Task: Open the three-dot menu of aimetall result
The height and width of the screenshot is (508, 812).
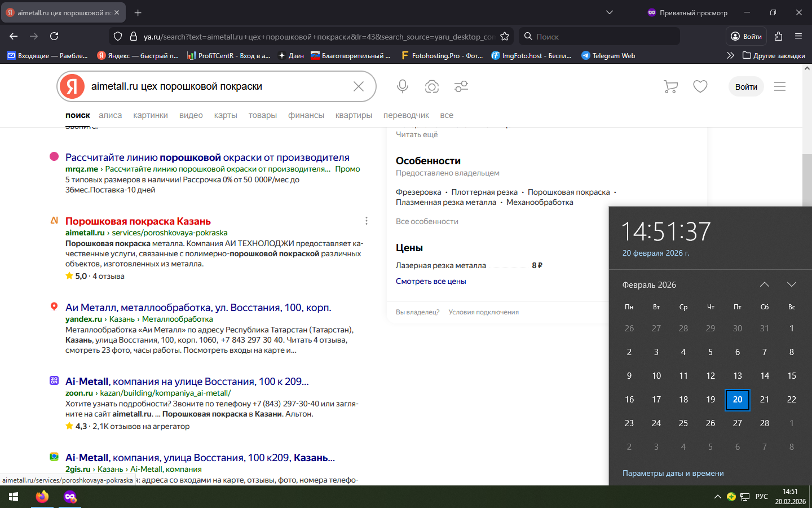Action: (367, 221)
